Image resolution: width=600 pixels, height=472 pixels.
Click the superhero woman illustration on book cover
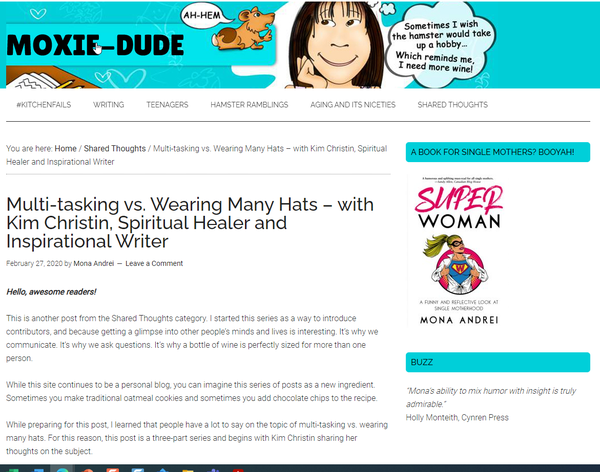(x=456, y=266)
